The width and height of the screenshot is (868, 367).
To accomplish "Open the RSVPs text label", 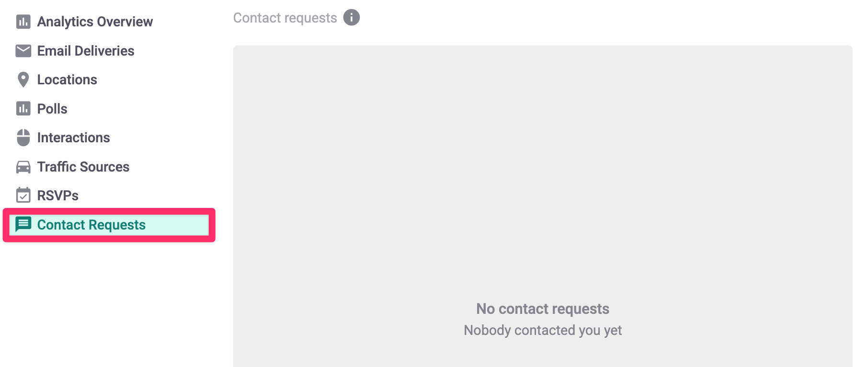I will pos(57,195).
